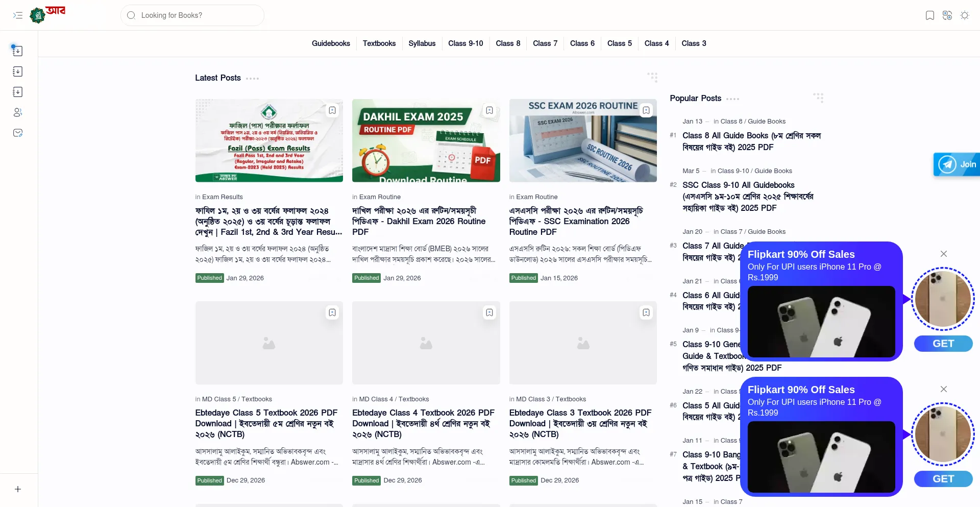980x507 pixels.
Task: Open the MD Class 4 / Textbooks category
Action: click(x=394, y=399)
